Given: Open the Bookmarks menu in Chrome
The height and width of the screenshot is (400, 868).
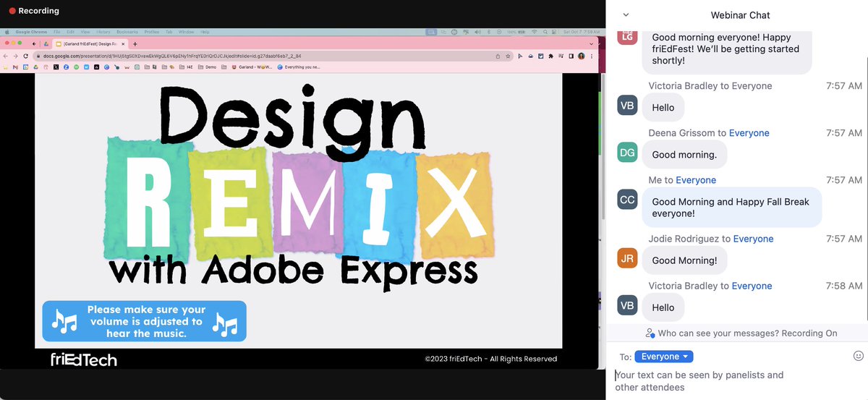Looking at the screenshot, I should [x=127, y=32].
